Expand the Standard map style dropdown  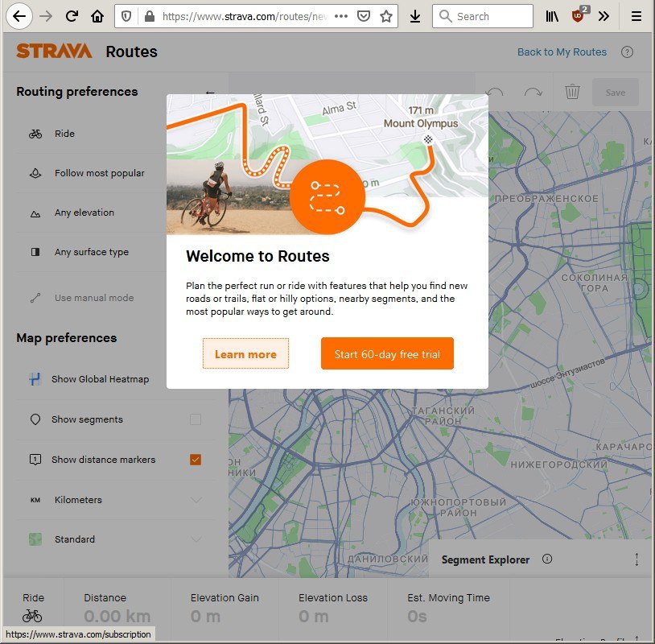(115, 539)
